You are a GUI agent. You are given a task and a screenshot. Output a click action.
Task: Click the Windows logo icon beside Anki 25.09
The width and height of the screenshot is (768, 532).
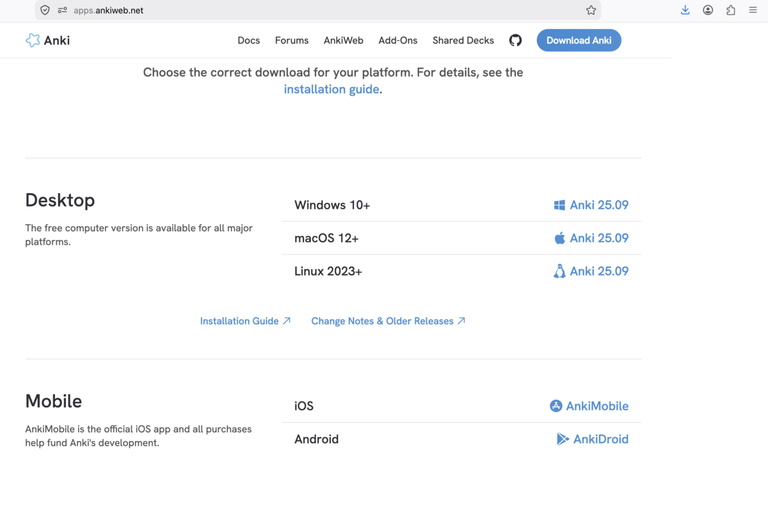(x=559, y=205)
